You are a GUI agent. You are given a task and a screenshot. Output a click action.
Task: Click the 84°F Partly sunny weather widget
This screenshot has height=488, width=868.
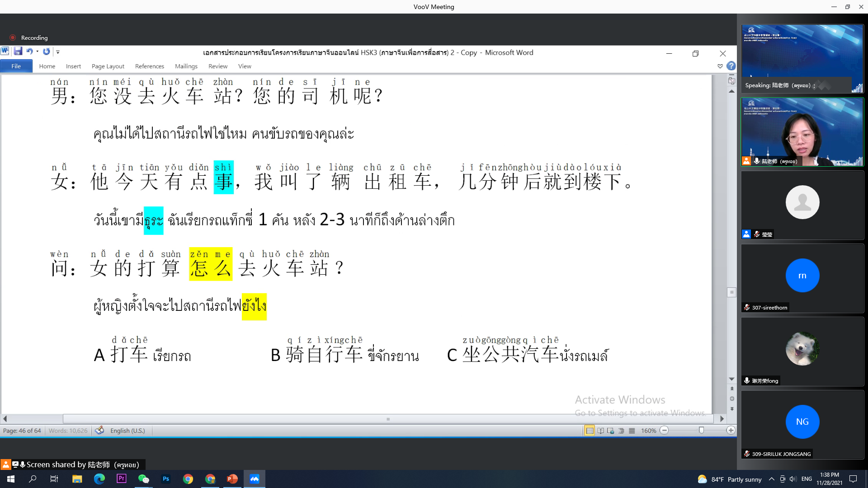click(730, 479)
